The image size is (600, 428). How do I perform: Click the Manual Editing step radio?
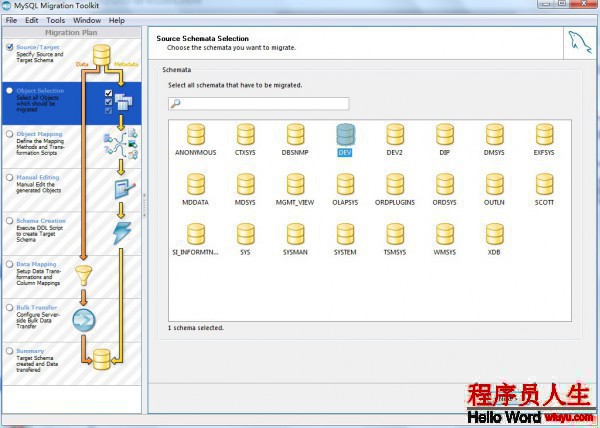[10, 177]
